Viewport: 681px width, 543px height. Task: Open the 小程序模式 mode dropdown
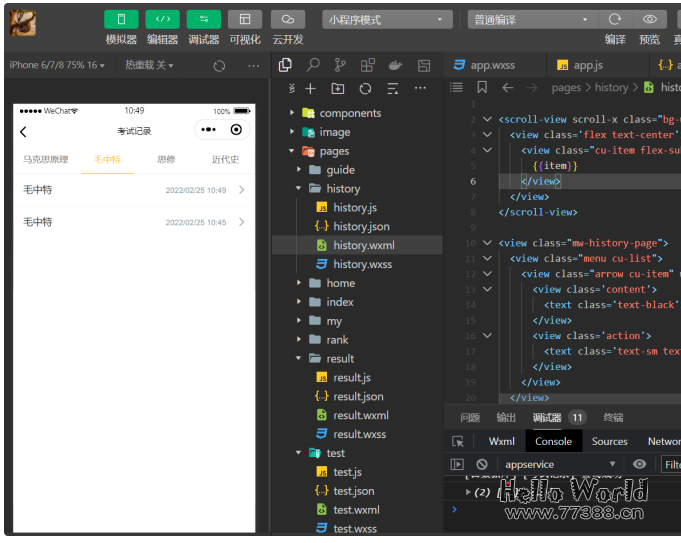pos(389,19)
